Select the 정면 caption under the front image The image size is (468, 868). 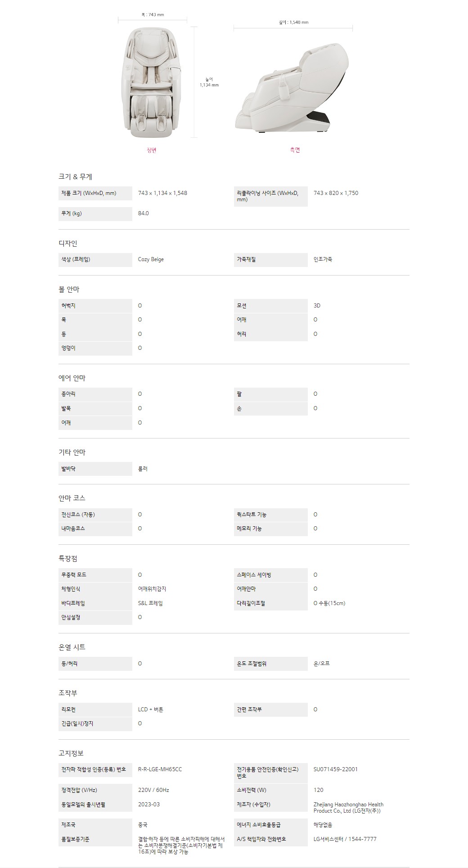pos(151,150)
